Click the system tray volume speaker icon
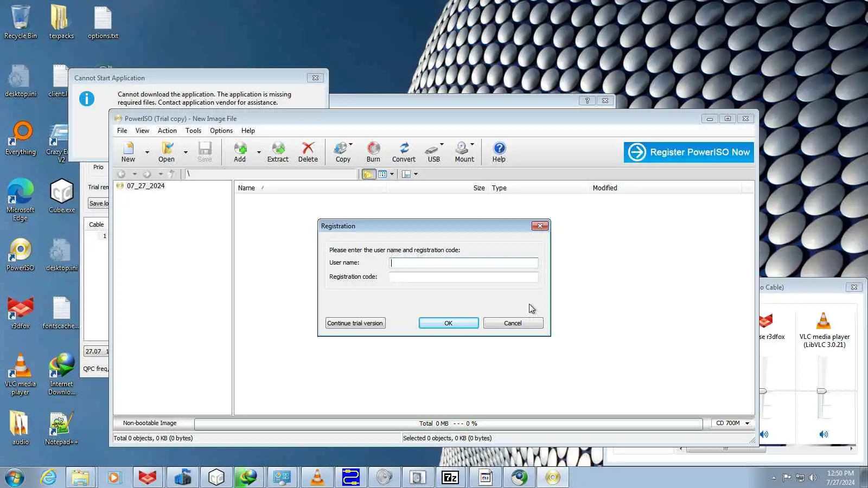The width and height of the screenshot is (868, 488). (x=813, y=478)
